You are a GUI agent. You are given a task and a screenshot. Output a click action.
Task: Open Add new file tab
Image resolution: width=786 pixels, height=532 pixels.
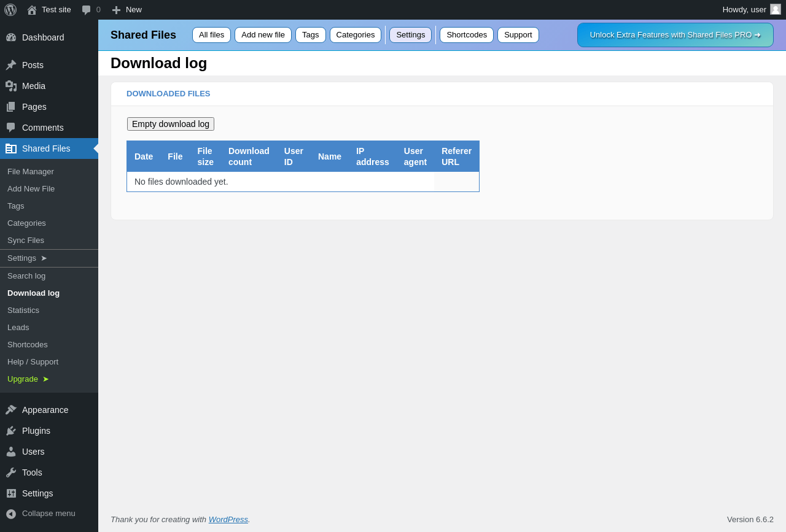pyautogui.click(x=263, y=35)
